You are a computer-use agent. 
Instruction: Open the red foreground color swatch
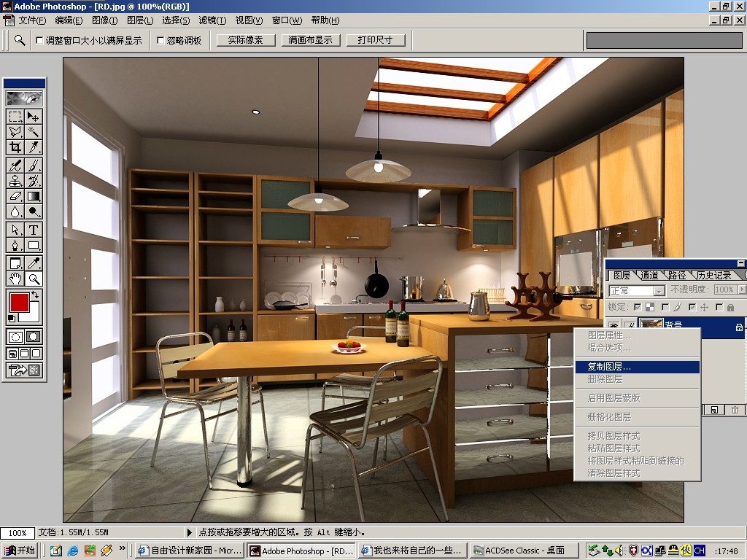click(x=20, y=303)
